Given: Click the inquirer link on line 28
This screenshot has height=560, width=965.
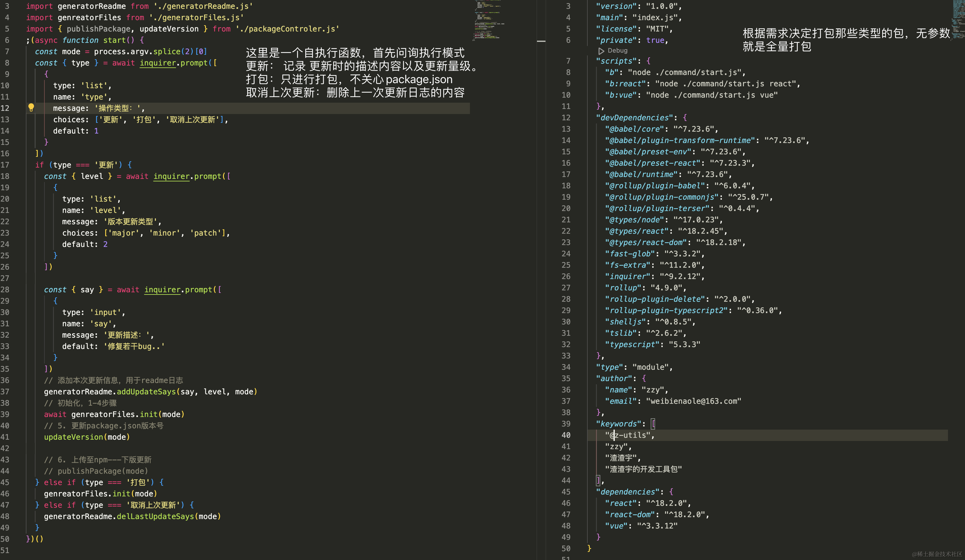Looking at the screenshot, I should pyautogui.click(x=163, y=289).
